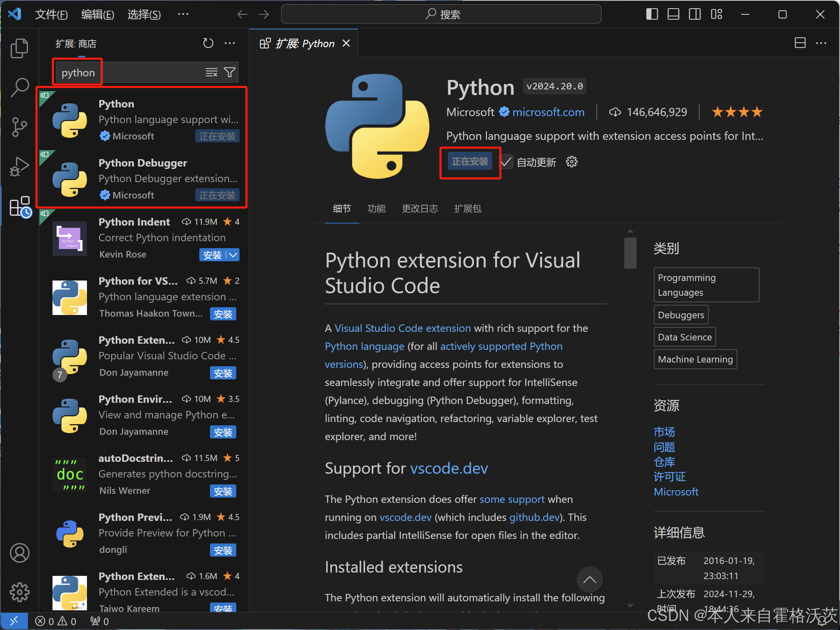
Task: Open the Source Control view
Action: [x=19, y=127]
